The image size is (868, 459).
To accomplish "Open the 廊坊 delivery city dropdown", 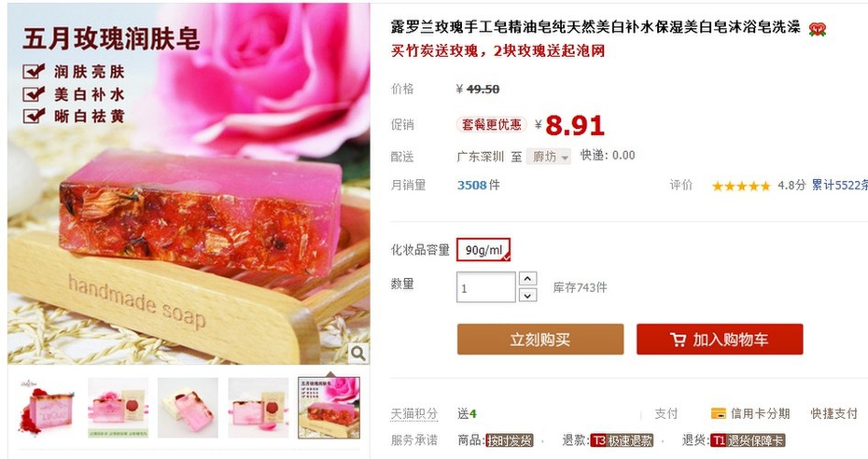I will (x=548, y=157).
